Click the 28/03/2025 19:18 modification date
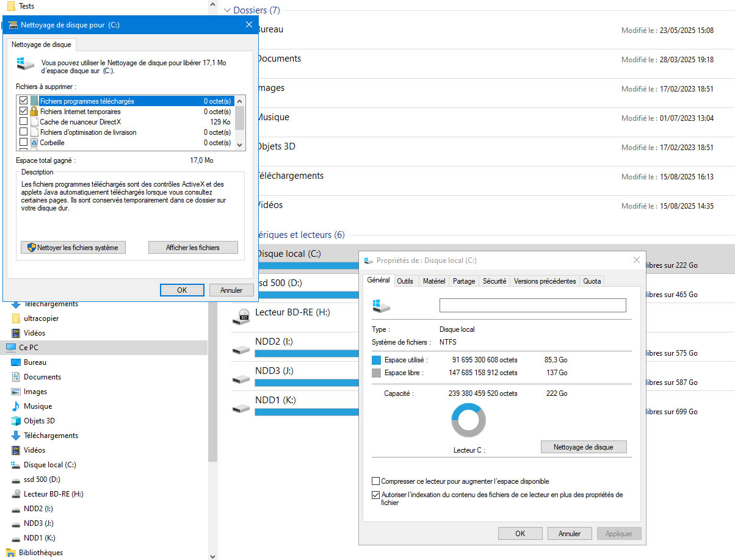Screen dimensions: 735x560 [x=686, y=60]
